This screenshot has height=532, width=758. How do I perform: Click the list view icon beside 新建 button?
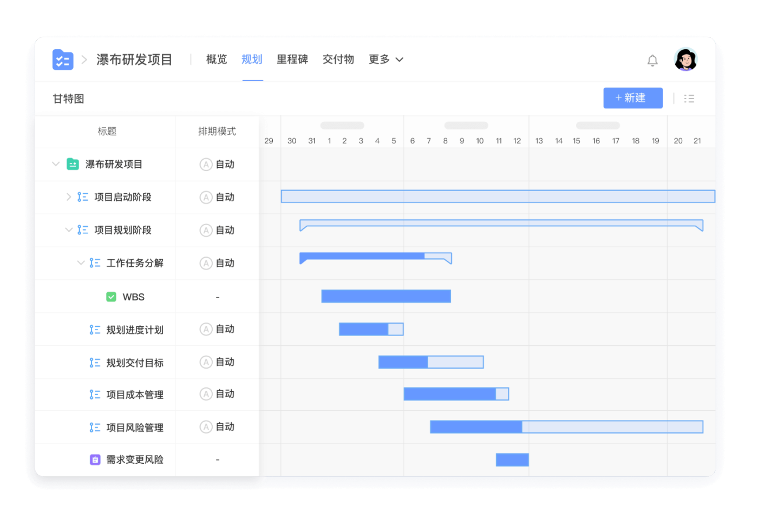click(x=689, y=98)
